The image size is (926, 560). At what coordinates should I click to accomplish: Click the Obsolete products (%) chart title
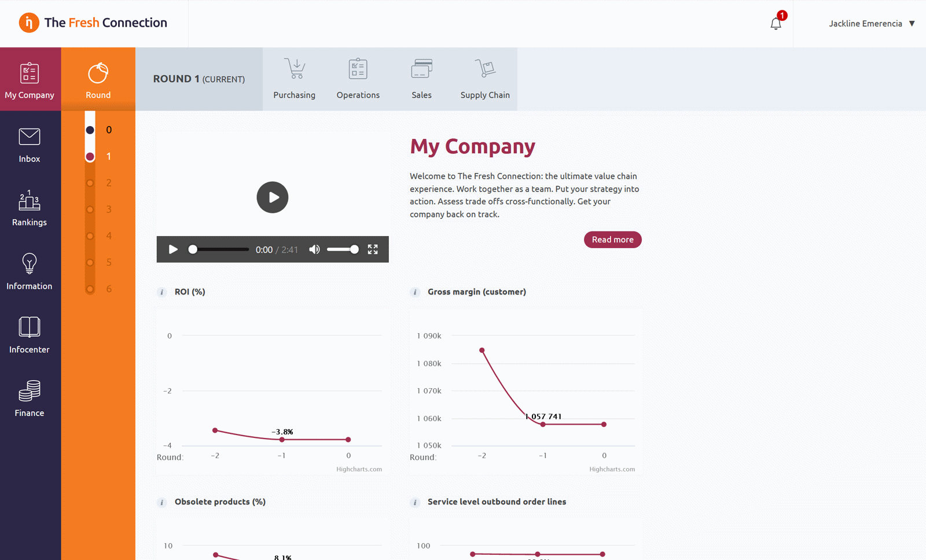221,502
